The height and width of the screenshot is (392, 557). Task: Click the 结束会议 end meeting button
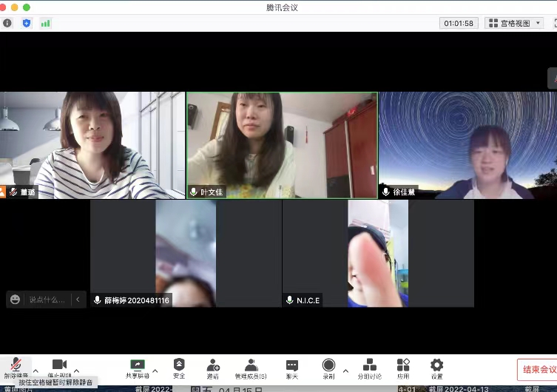(x=538, y=369)
